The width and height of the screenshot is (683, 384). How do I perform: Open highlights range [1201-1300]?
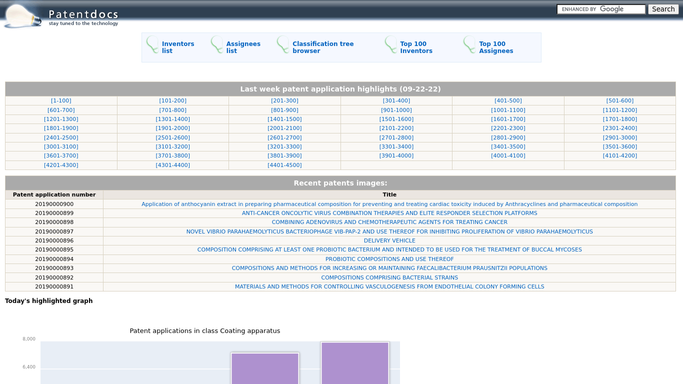tap(61, 119)
